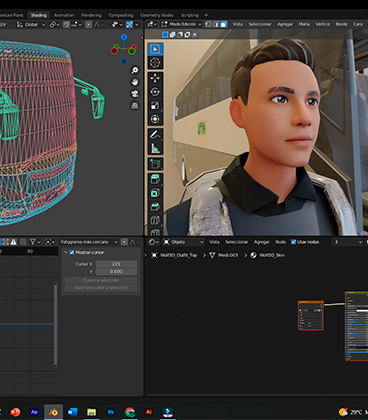Select the Extrude Region tool

point(155,179)
